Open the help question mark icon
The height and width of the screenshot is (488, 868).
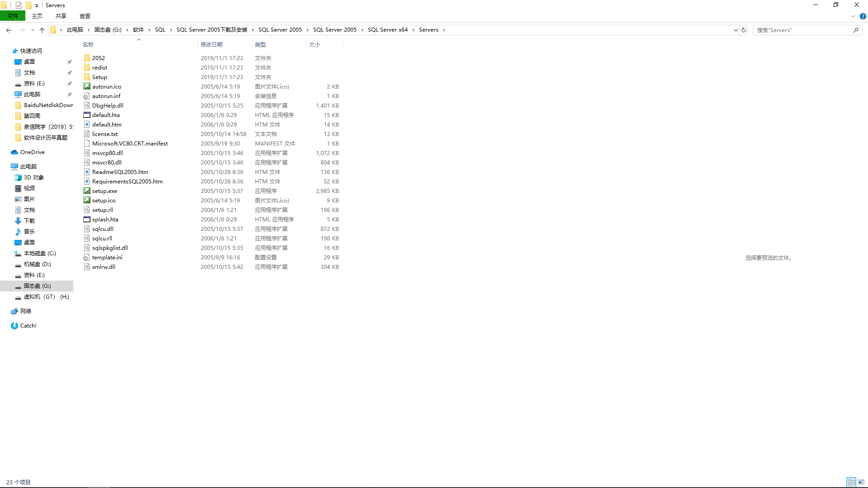click(863, 16)
